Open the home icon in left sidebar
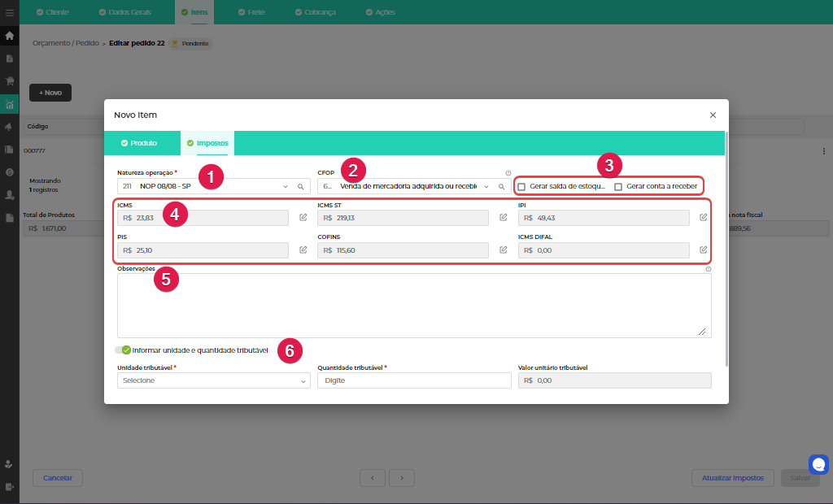This screenshot has height=504, width=833. [9, 36]
